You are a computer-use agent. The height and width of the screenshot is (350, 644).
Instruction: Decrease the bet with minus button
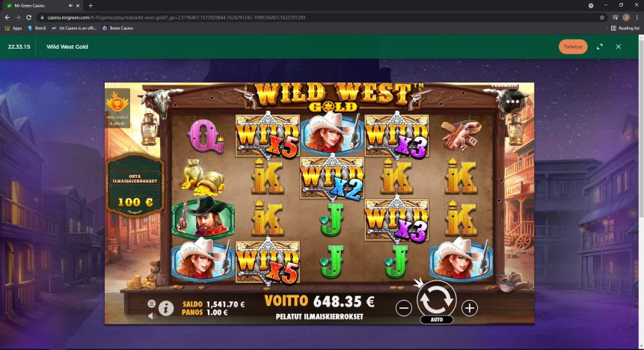(404, 307)
